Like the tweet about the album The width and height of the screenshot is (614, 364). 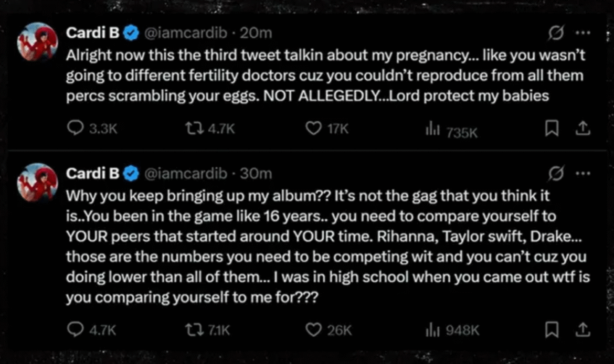pos(313,330)
